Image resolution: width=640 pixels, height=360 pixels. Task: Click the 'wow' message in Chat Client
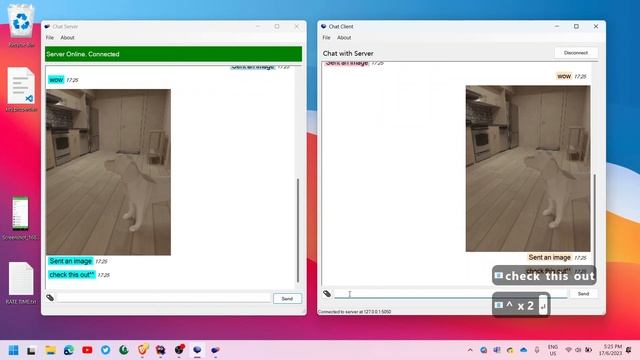pos(564,76)
